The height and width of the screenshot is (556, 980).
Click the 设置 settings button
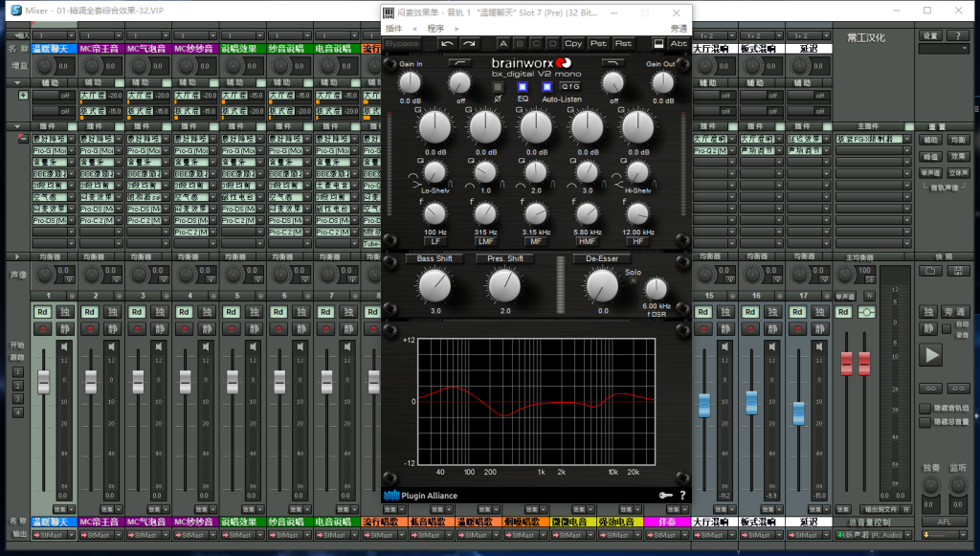tap(930, 35)
